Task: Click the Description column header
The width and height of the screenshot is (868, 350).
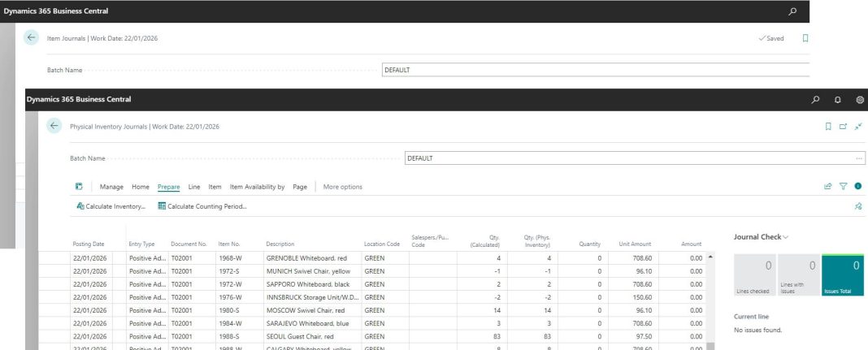Action: (x=280, y=244)
